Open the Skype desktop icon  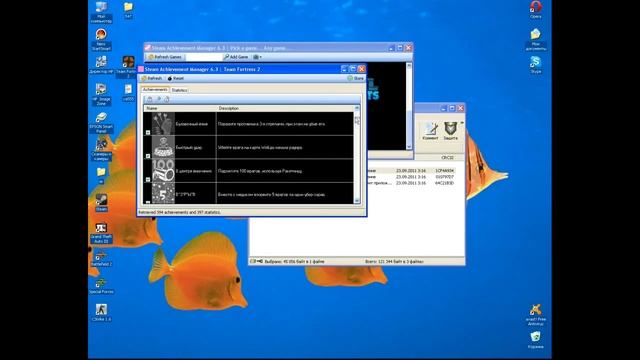tap(536, 65)
